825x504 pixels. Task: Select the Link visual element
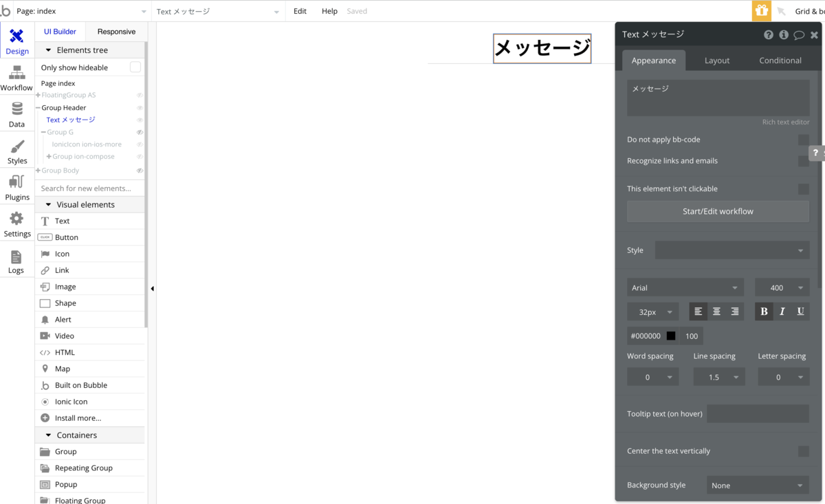pyautogui.click(x=90, y=270)
